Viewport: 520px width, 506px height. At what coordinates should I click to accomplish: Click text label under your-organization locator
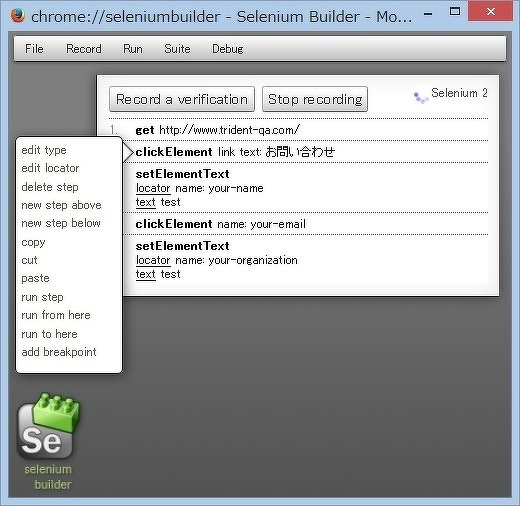coord(146,274)
